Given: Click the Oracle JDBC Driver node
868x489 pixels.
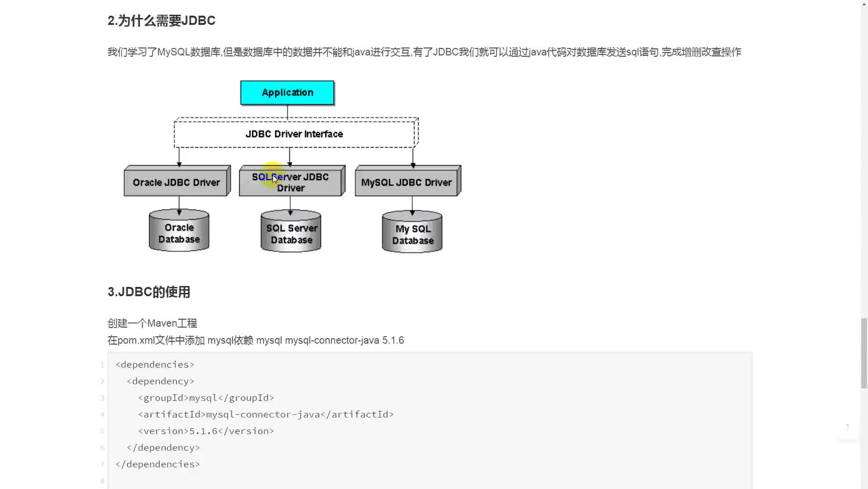Looking at the screenshot, I should coord(177,182).
